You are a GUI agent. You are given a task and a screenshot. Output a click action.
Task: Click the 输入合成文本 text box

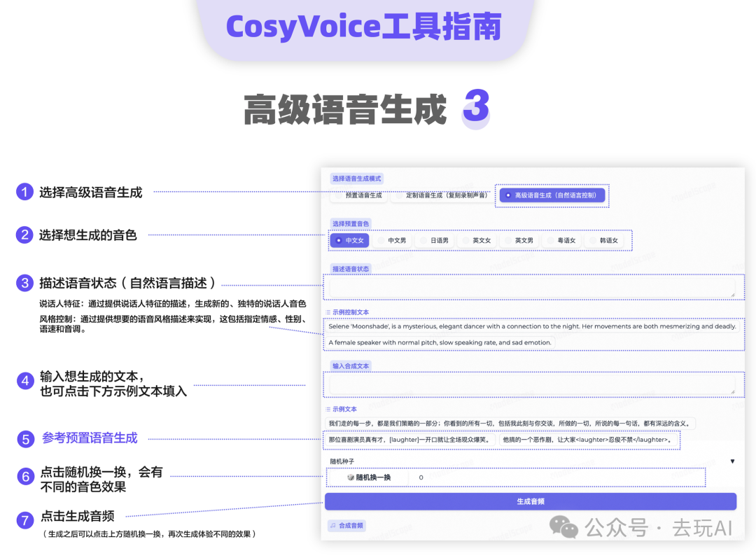532,385
